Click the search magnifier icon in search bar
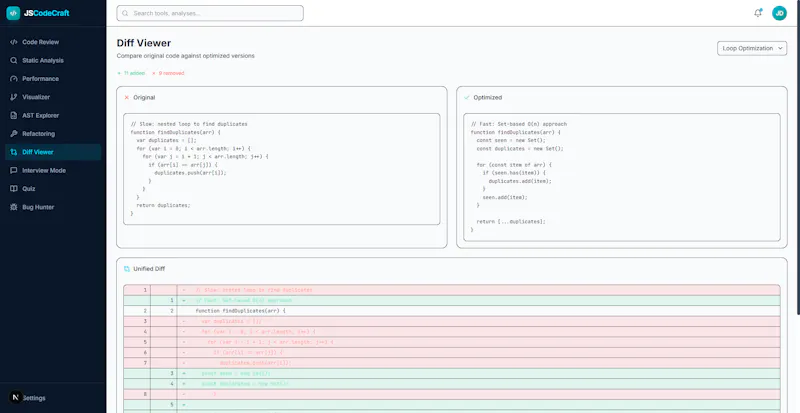 (x=125, y=13)
